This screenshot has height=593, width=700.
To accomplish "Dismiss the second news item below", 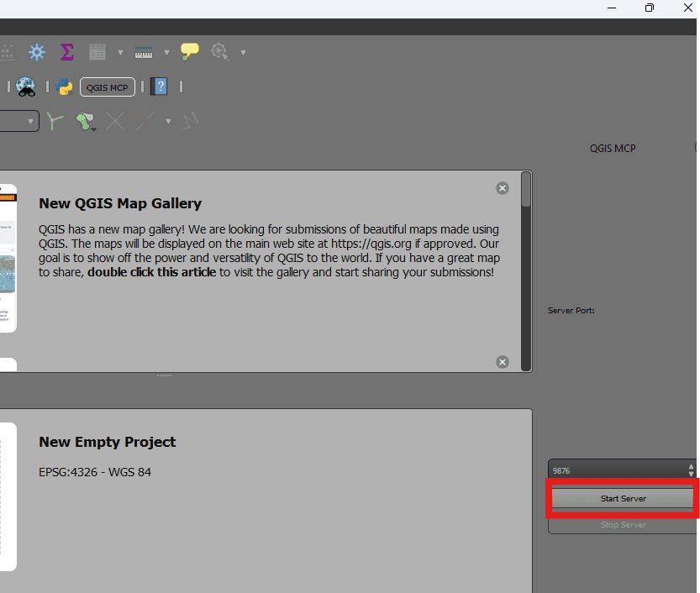I will click(503, 362).
